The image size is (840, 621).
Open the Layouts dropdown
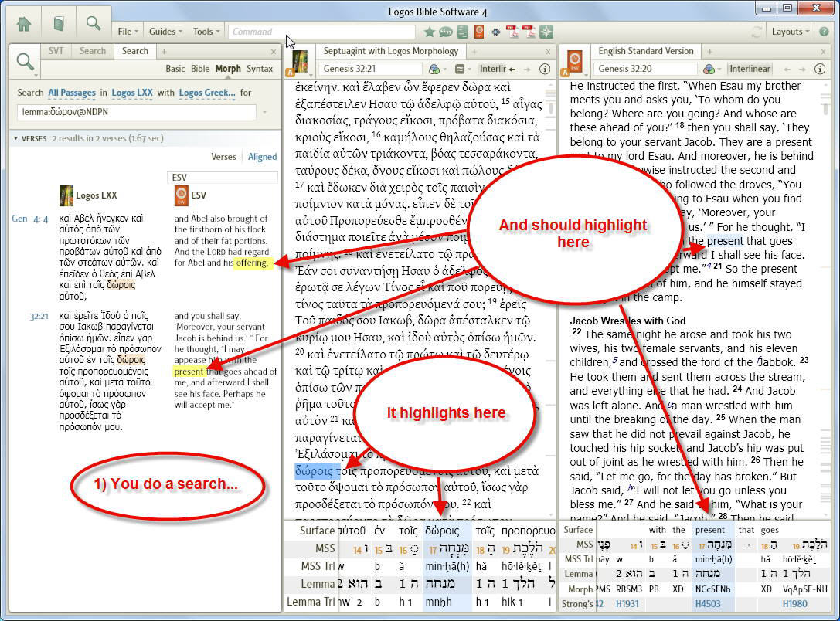791,32
